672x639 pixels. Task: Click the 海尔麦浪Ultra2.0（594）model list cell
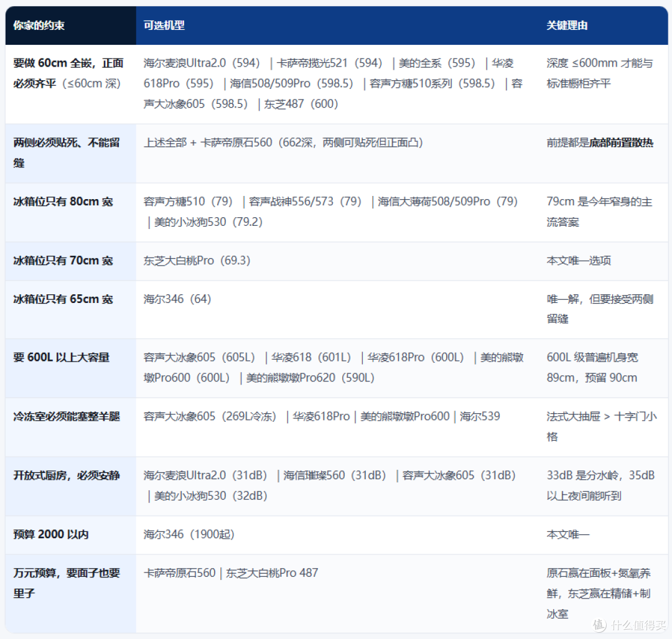(337, 84)
